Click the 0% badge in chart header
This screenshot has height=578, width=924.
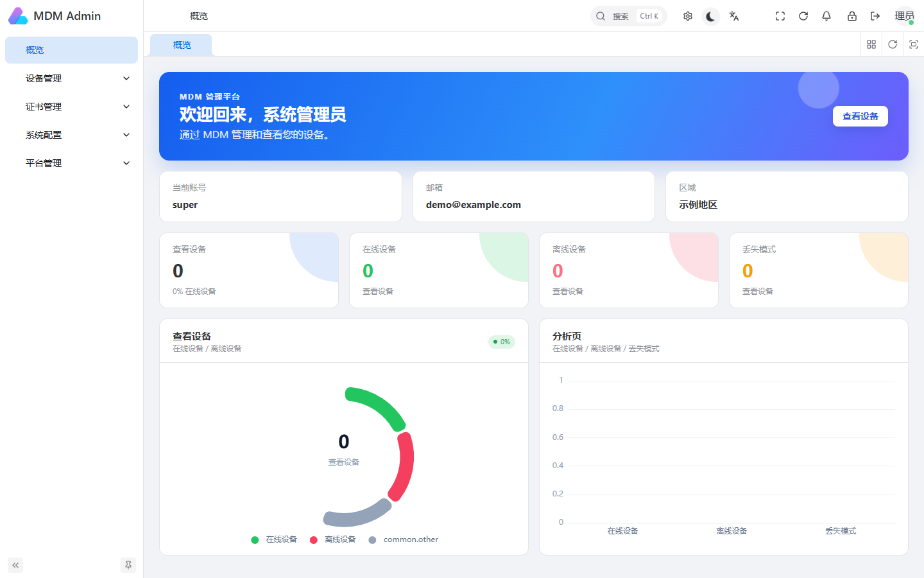502,342
